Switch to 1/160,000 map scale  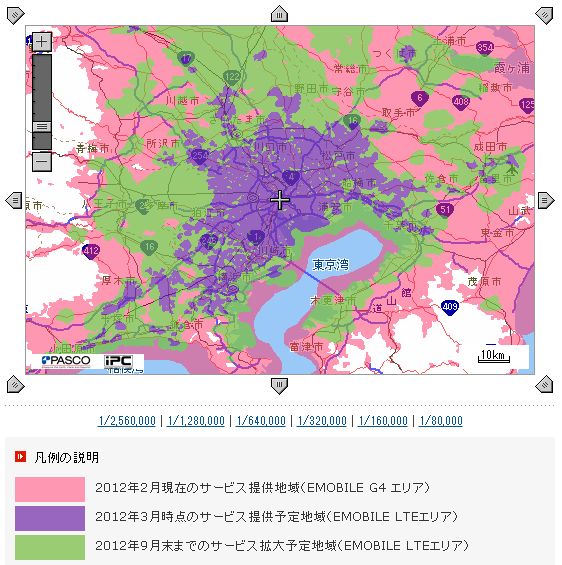tap(383, 421)
